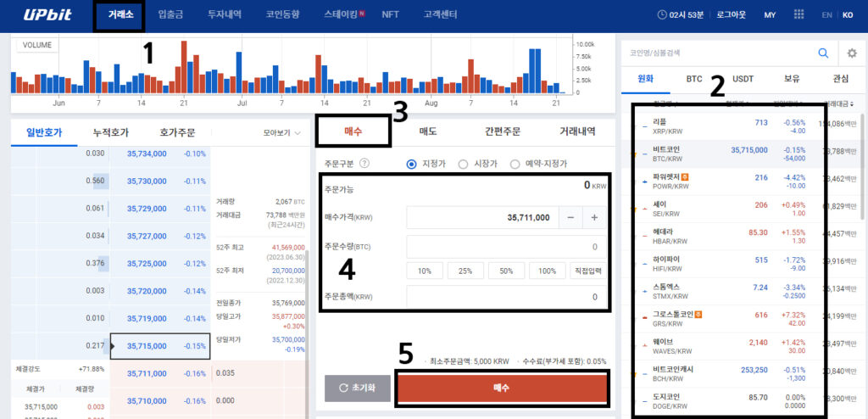Click the clock icon beside 02시 53분

click(662, 15)
